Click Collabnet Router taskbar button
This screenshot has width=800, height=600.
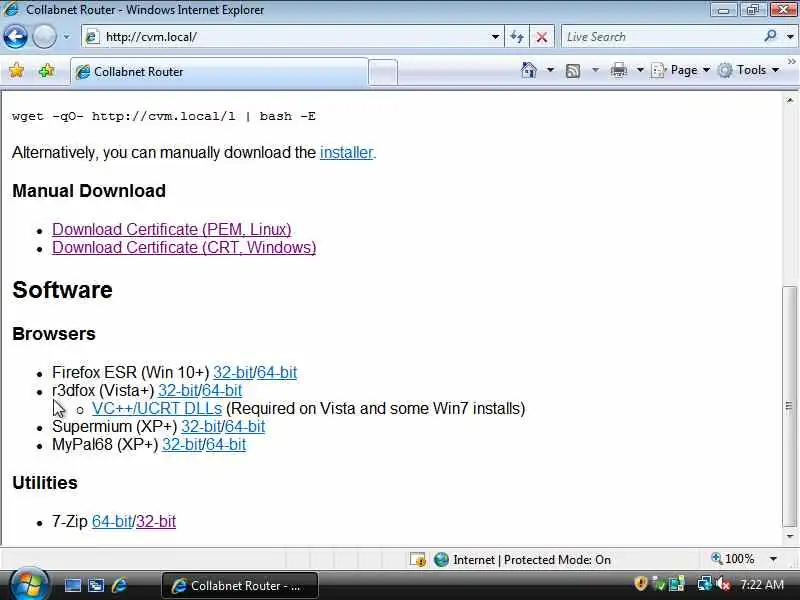click(240, 585)
